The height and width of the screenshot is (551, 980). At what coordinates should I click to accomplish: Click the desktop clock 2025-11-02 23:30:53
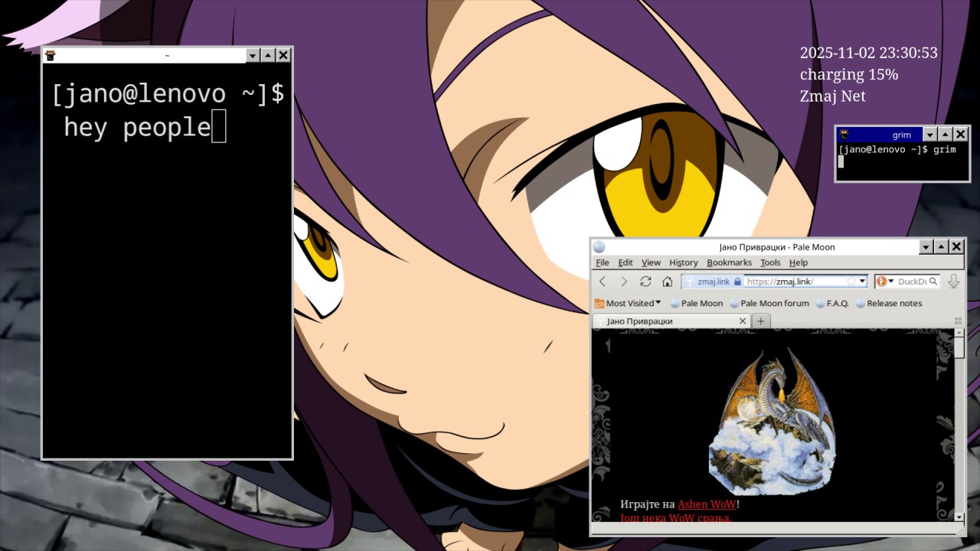click(x=869, y=53)
